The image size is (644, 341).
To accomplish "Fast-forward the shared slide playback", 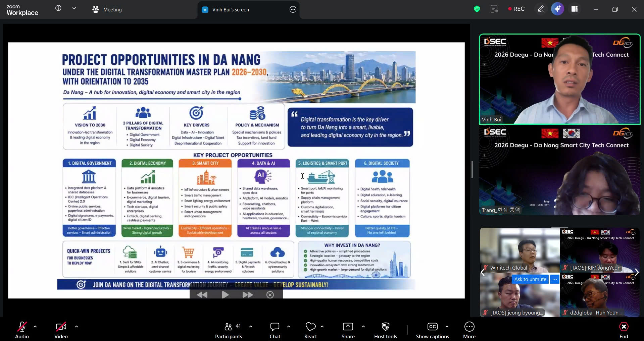I will tap(248, 295).
